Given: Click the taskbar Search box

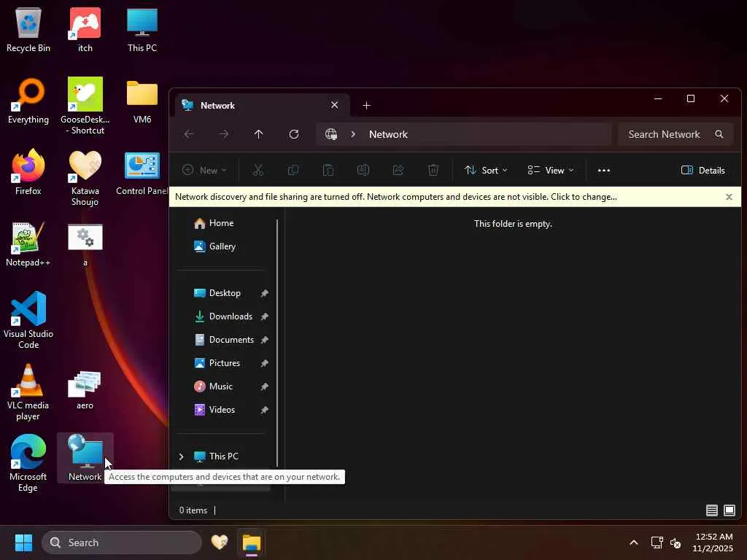Looking at the screenshot, I should click(122, 542).
